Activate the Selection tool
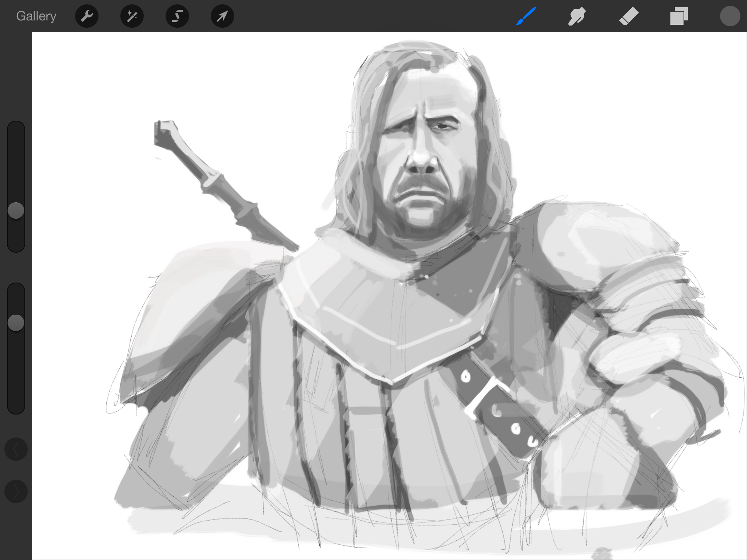The height and width of the screenshot is (560, 747). (177, 16)
